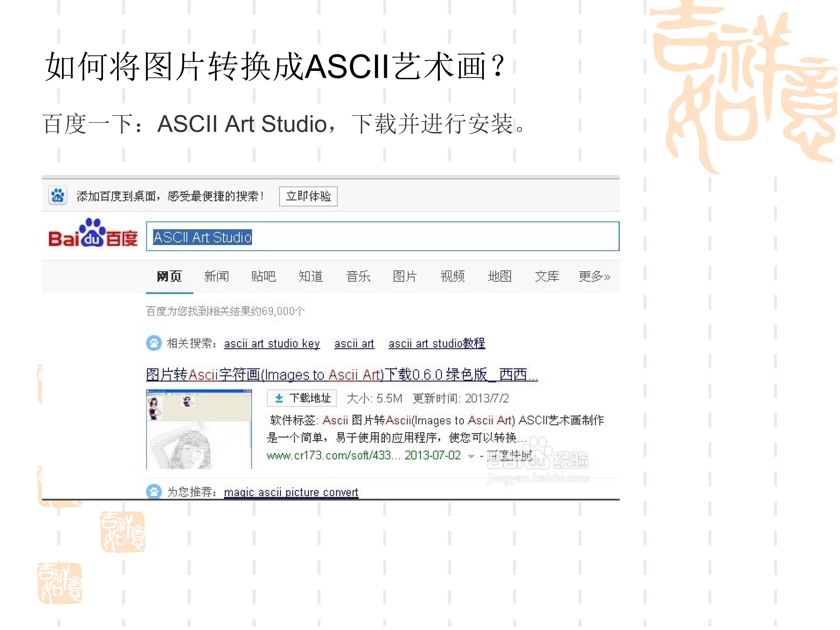Click the 下载地址 button
Viewport: 840px width, 630px height.
[302, 398]
